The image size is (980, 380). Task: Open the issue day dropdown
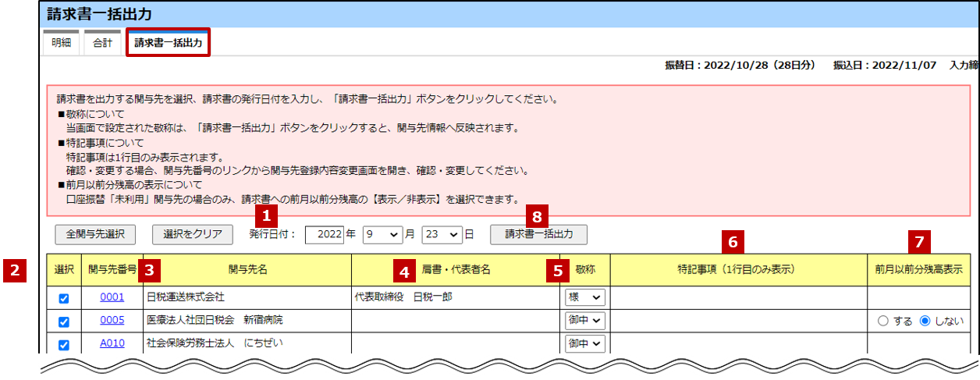pos(442,234)
